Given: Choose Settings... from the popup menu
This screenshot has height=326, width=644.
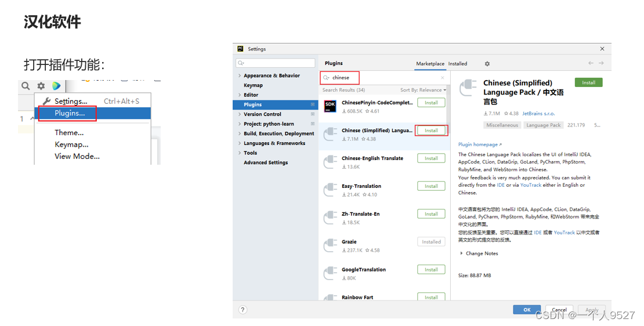Looking at the screenshot, I should pos(71,101).
